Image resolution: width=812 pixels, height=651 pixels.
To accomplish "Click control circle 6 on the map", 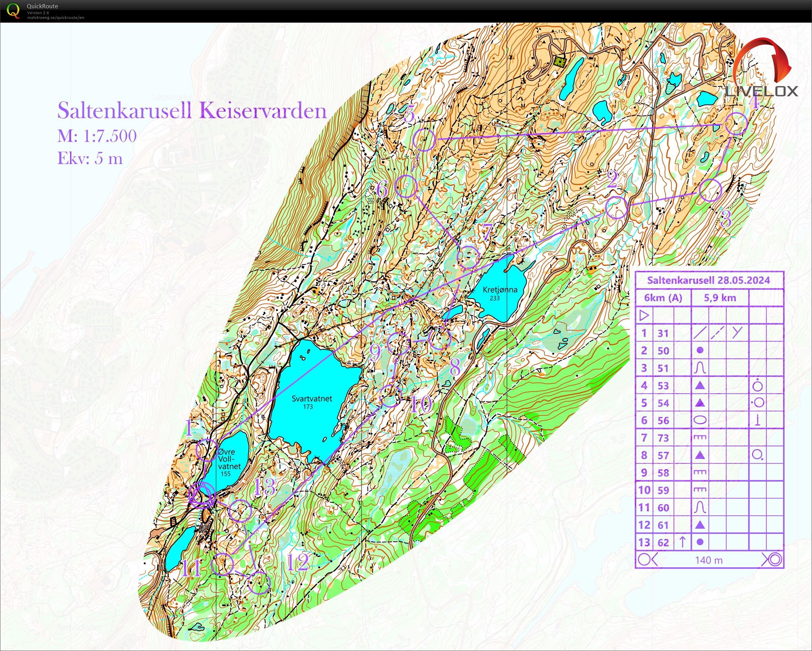I will click(407, 186).
